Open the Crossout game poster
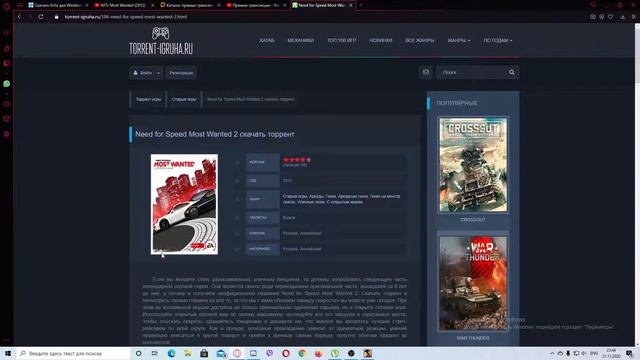640x360 pixels. (473, 164)
